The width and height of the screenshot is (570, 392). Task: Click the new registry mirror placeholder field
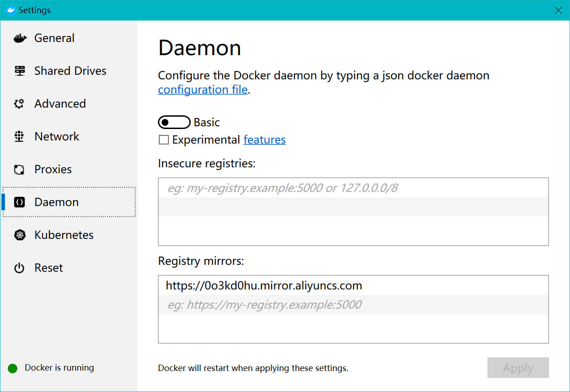[x=353, y=304]
